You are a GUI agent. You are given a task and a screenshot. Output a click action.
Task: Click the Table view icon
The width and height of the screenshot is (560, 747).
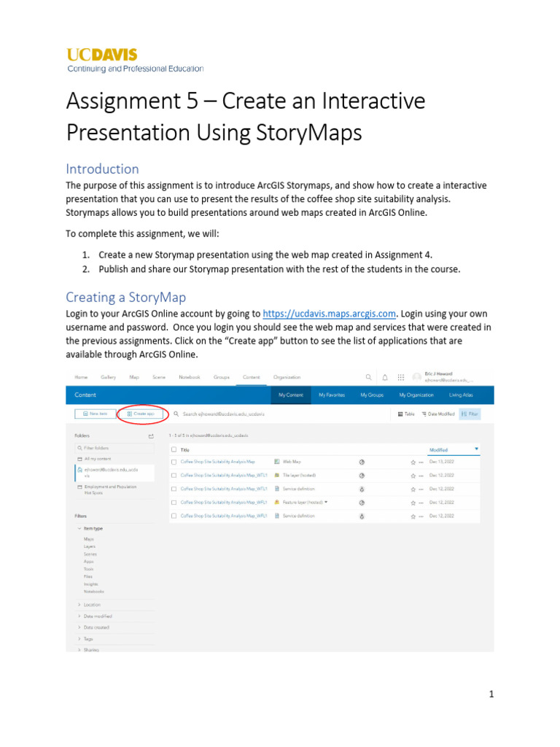click(400, 414)
